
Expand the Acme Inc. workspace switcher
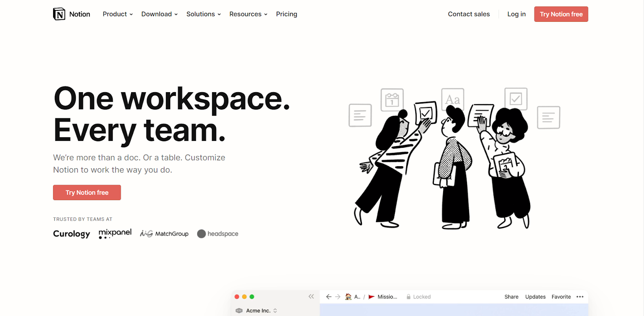point(275,311)
